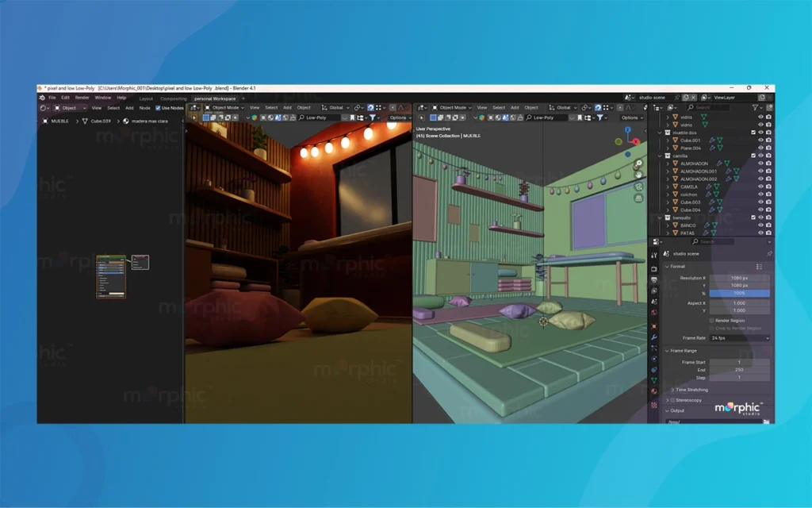Hide the CAMILA object with eye icon
The image size is (812, 508).
click(x=760, y=187)
